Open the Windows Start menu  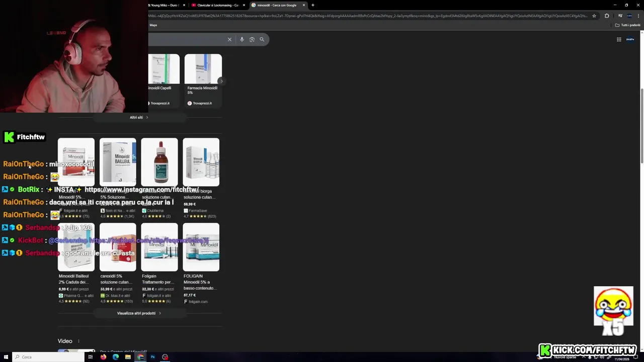tap(6, 357)
